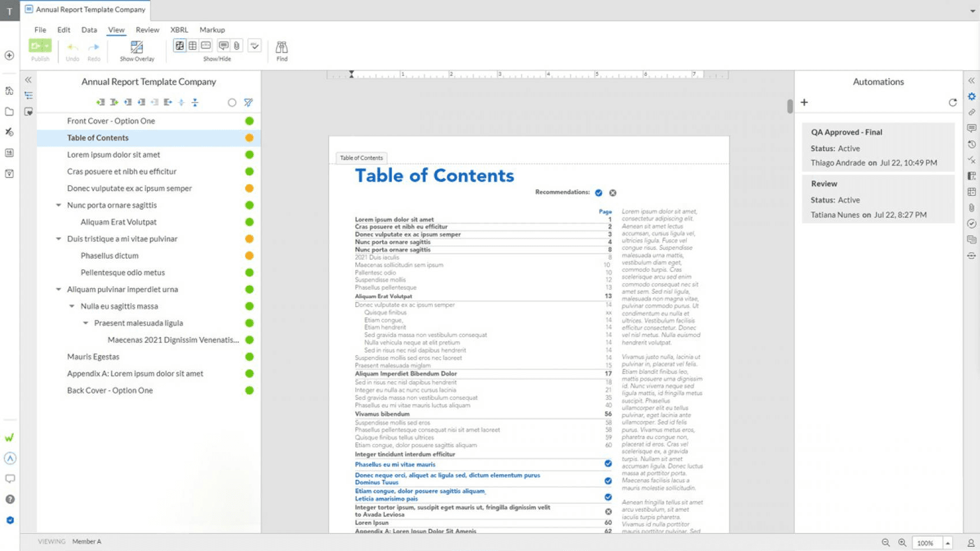980x551 pixels.
Task: Click the zoom out magnifier icon
Action: (885, 542)
